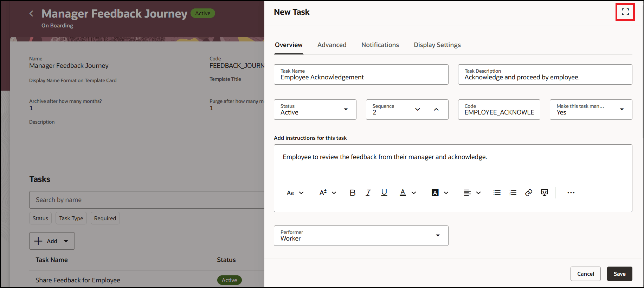Cancel the new task
This screenshot has width=644, height=288.
586,274
